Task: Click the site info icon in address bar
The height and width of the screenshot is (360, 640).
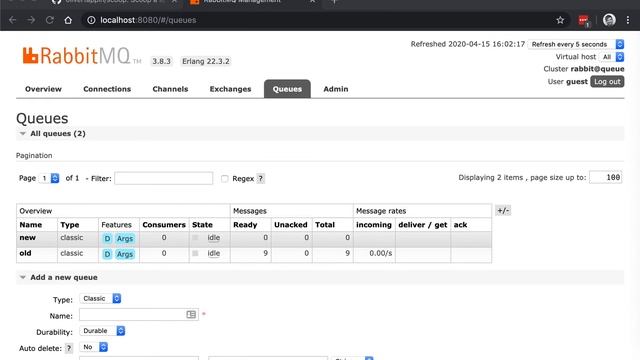Action: (x=91, y=20)
